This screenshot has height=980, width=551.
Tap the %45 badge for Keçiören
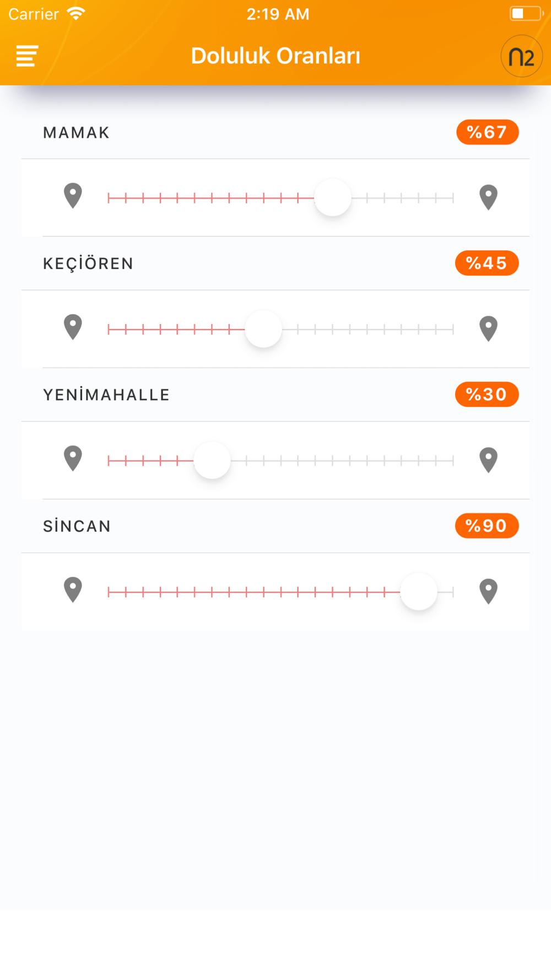487,263
